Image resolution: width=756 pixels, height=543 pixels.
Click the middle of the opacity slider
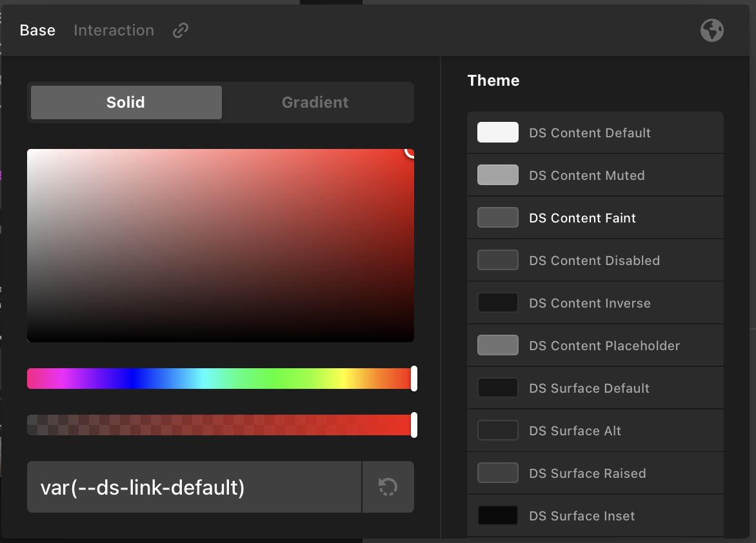coord(221,425)
